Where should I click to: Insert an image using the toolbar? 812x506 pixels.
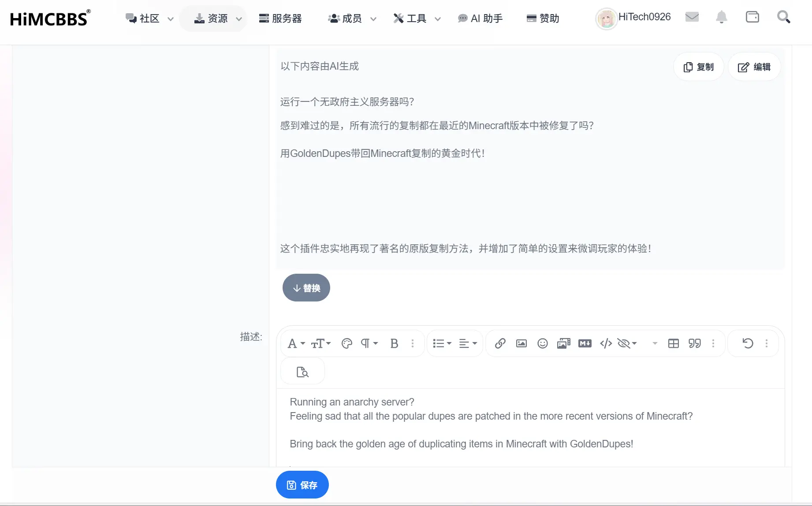point(521,343)
